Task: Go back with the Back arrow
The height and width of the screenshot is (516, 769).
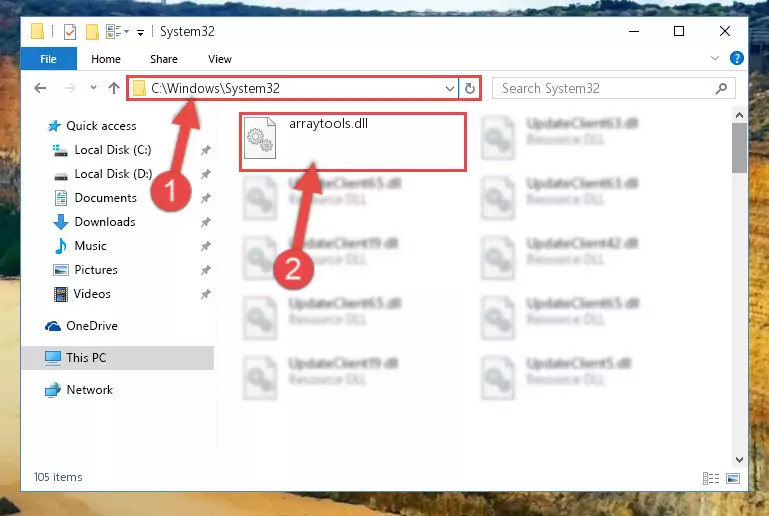Action: pos(40,88)
